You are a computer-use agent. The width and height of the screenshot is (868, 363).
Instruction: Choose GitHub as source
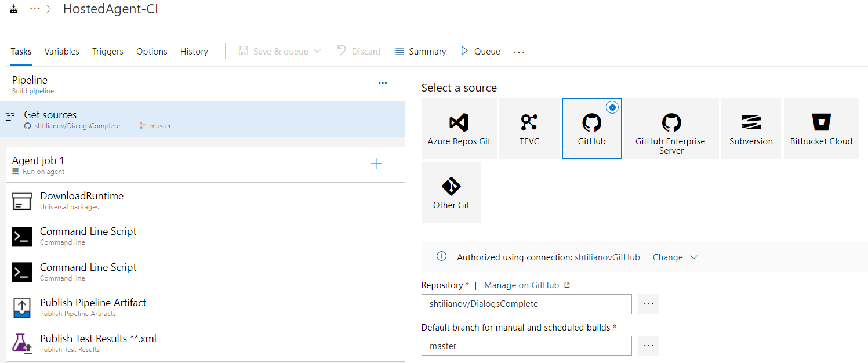[591, 129]
